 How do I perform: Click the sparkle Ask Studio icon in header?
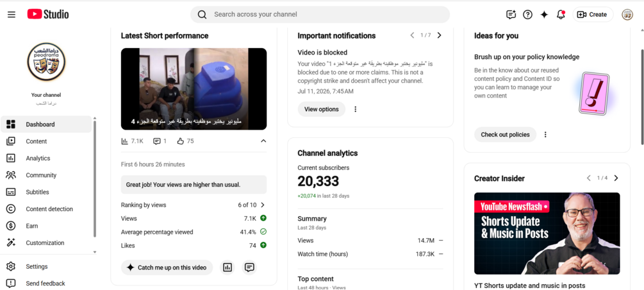coord(544,14)
